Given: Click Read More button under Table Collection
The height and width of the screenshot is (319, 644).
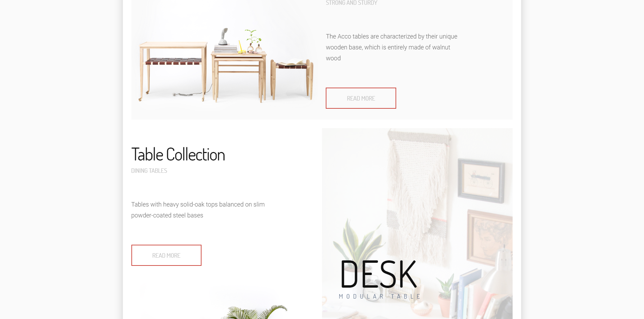Looking at the screenshot, I should click(166, 255).
